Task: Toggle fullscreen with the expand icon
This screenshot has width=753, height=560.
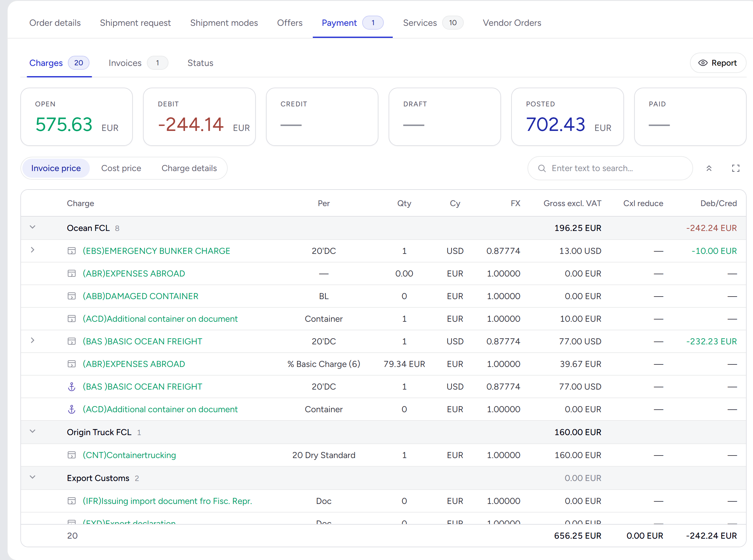Action: [735, 169]
